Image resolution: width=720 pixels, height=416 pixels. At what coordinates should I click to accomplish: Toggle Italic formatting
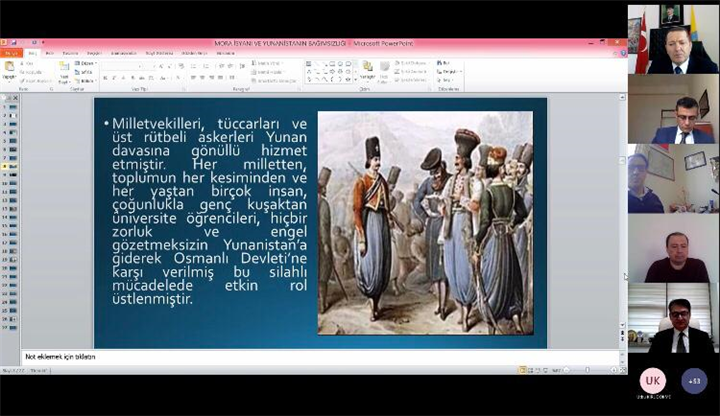(x=114, y=78)
